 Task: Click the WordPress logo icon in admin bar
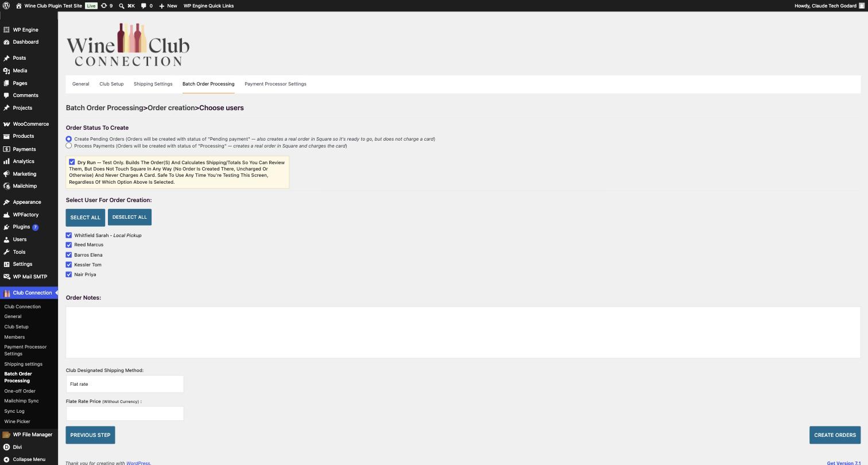(x=6, y=6)
